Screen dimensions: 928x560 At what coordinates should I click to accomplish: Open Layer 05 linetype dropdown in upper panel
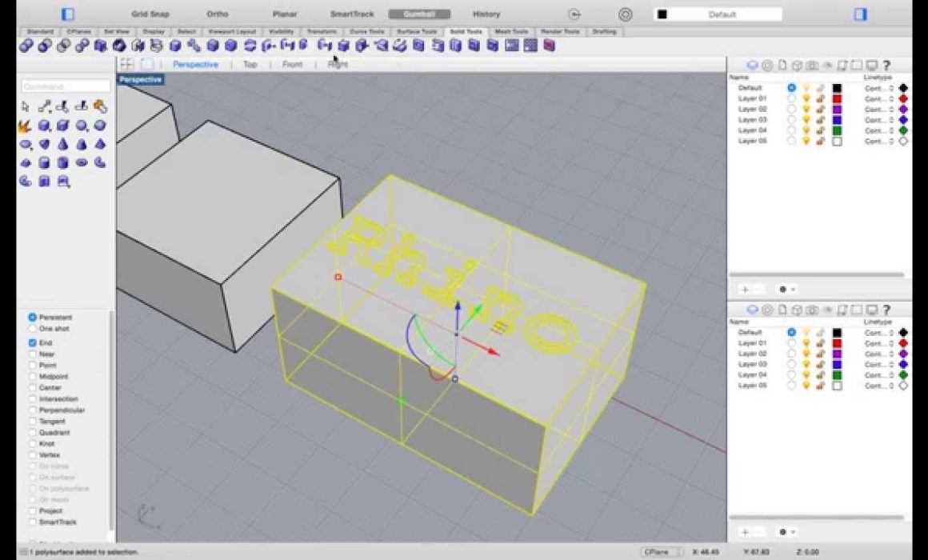[x=879, y=142]
